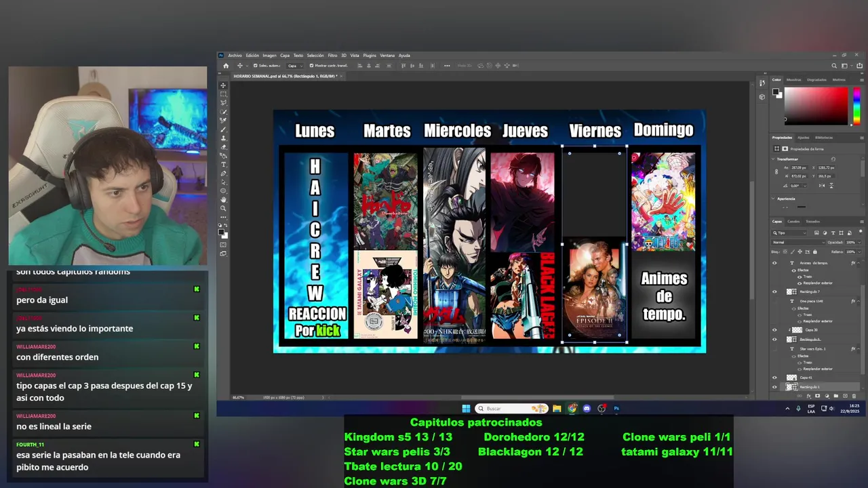Click the search icon at Photoshop top right
The height and width of the screenshot is (488, 868).
click(834, 66)
